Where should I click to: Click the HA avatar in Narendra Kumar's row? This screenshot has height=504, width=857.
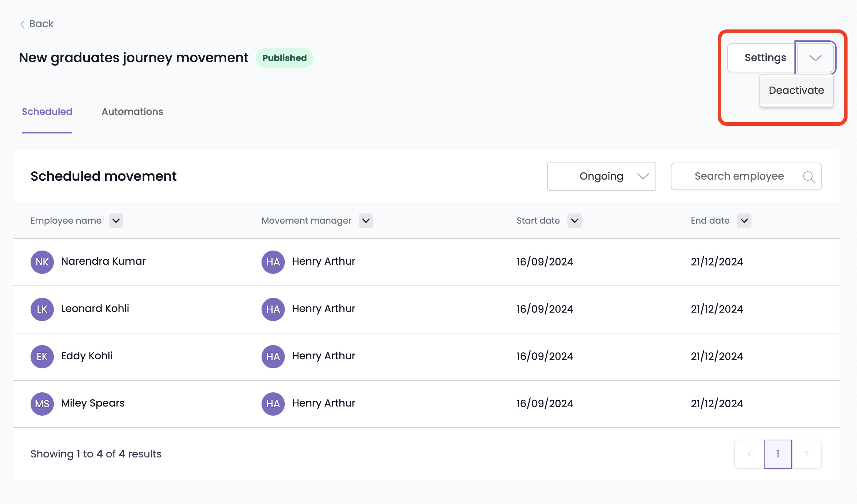click(x=273, y=262)
